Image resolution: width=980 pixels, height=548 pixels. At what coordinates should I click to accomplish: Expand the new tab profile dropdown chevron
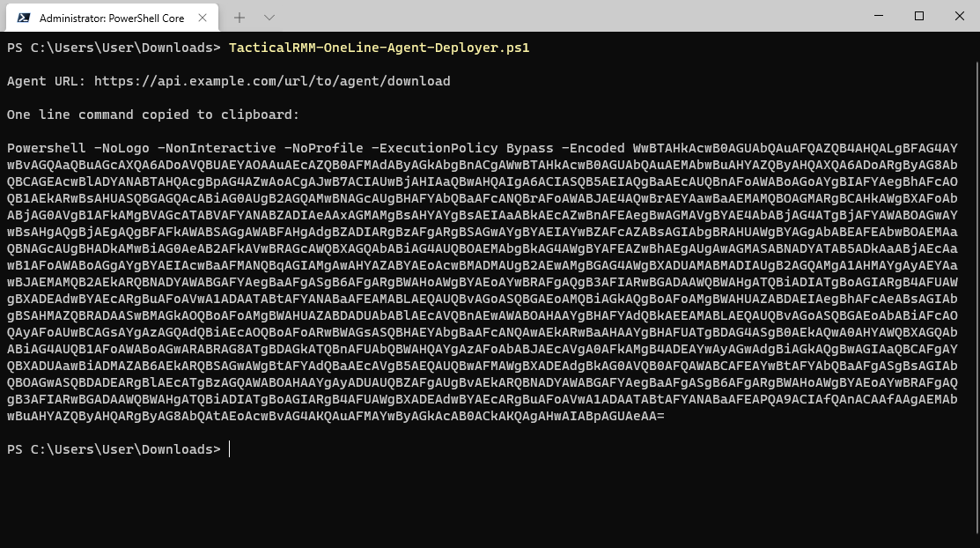269,18
